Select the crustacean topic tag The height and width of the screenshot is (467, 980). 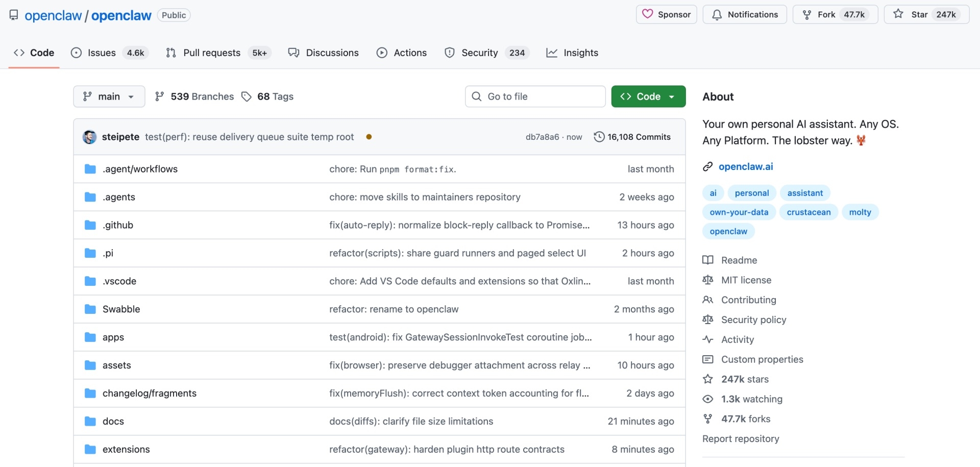click(808, 212)
